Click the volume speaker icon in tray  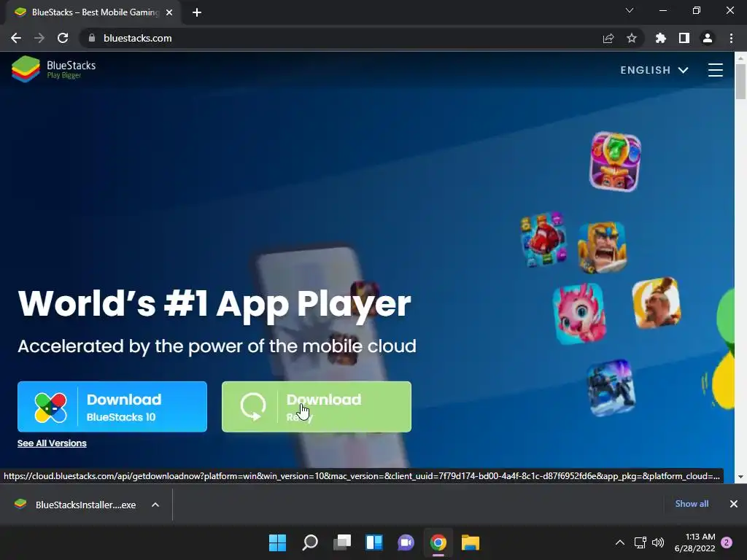coord(658,542)
